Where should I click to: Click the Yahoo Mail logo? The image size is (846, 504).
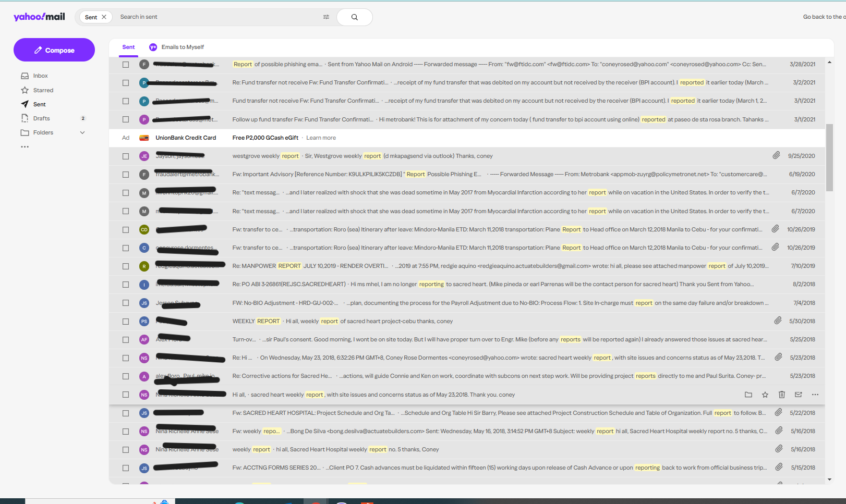point(39,17)
